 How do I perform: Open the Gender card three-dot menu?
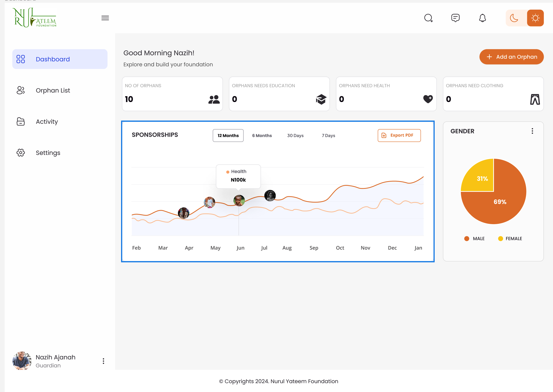click(532, 131)
